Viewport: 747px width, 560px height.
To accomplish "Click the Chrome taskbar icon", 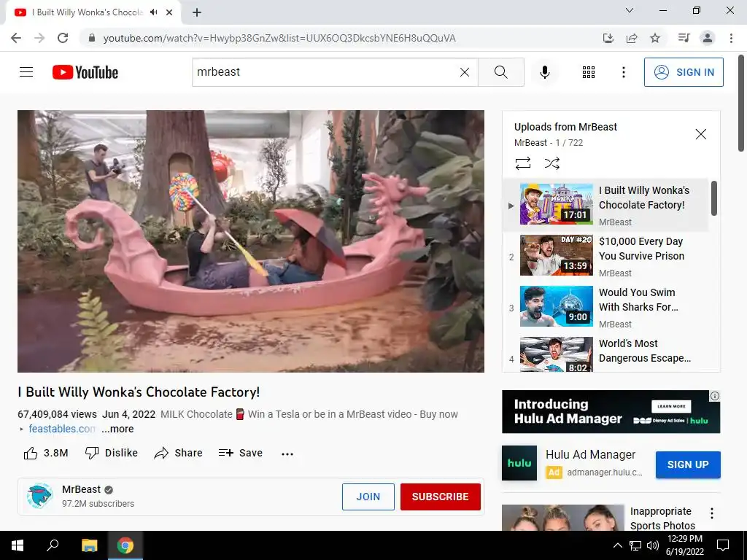I will 125,545.
